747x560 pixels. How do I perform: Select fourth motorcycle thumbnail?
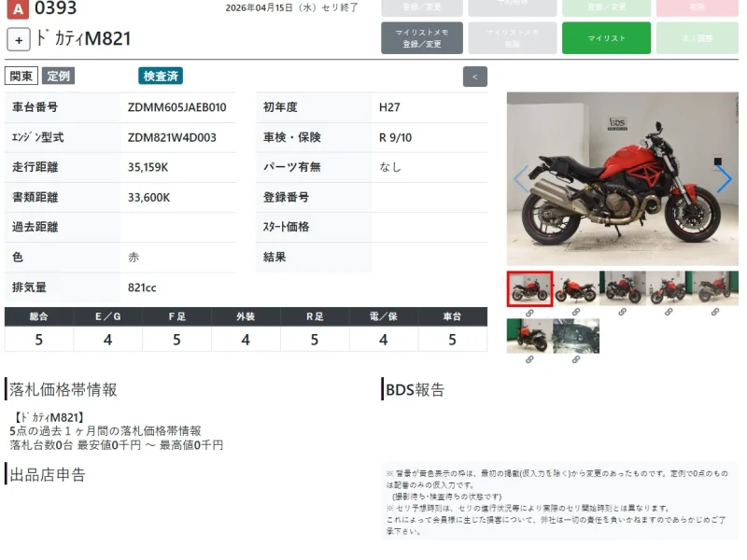669,288
